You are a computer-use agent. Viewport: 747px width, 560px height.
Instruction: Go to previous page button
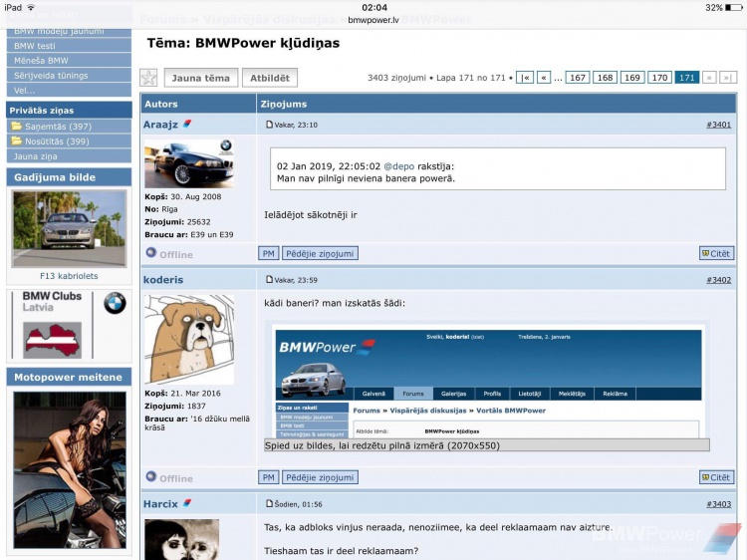click(x=544, y=78)
